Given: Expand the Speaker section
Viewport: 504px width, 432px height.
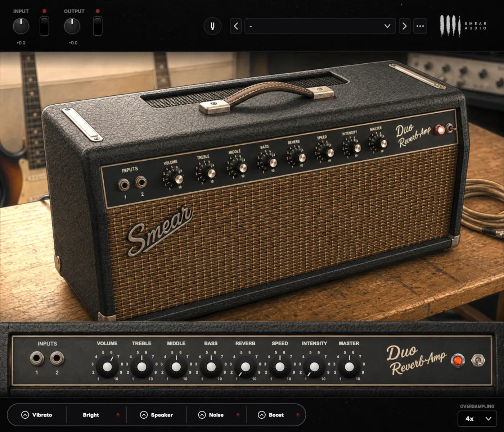Looking at the screenshot, I should (144, 415).
